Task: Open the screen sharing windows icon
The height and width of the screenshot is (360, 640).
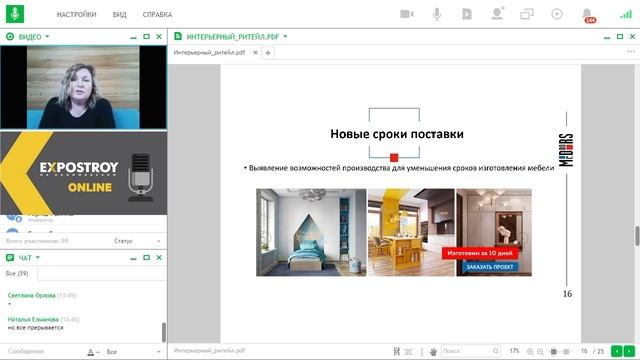Action: pyautogui.click(x=527, y=14)
